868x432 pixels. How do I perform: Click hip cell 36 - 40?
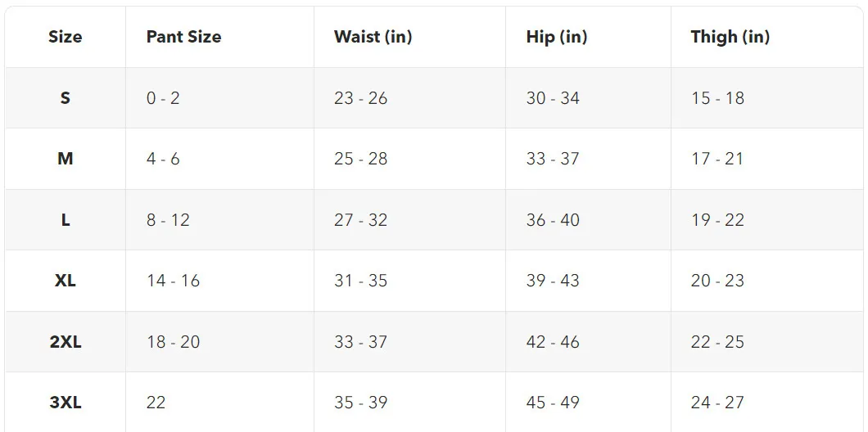coord(553,220)
